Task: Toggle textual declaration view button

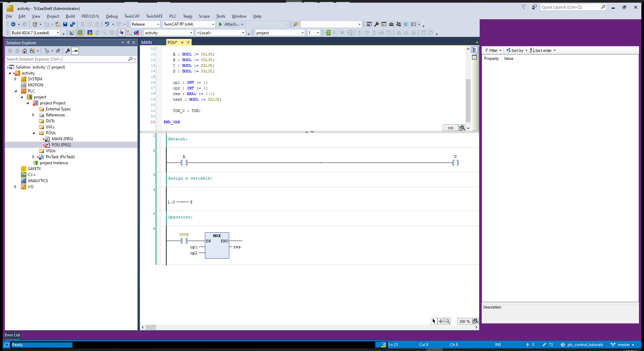Action: (474, 50)
